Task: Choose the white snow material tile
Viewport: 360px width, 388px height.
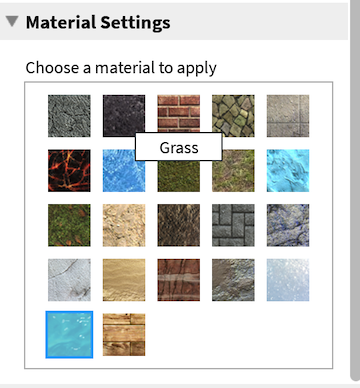Action: [x=288, y=280]
